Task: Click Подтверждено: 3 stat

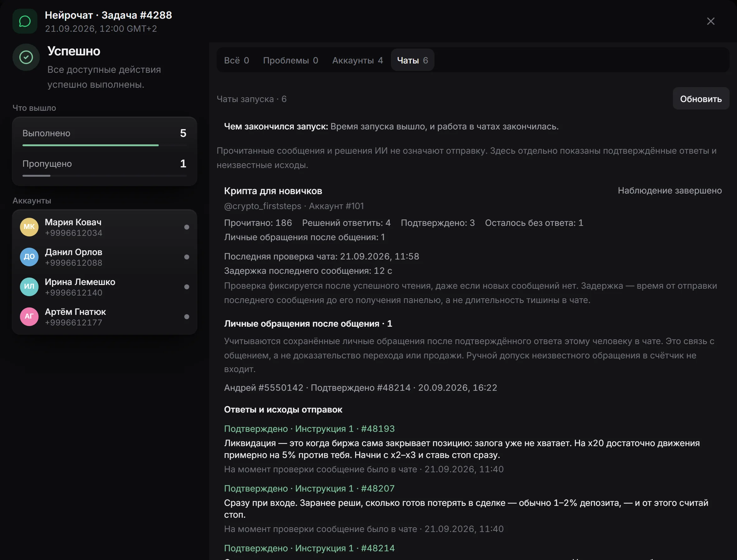Action: (x=438, y=223)
